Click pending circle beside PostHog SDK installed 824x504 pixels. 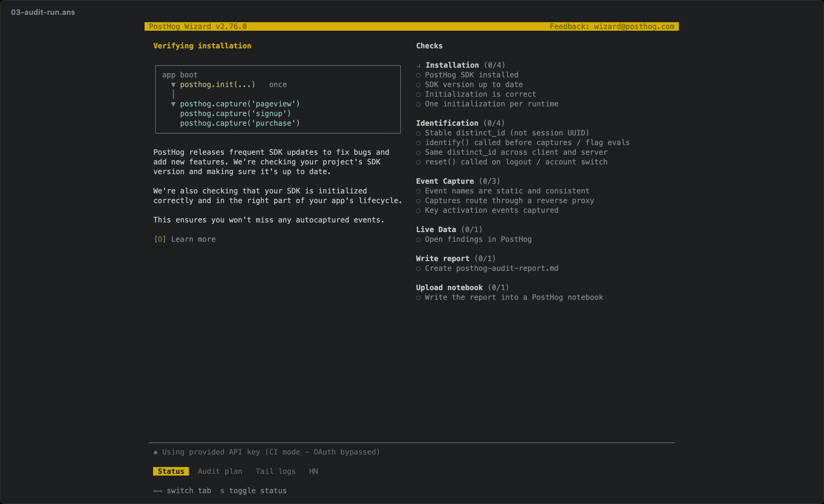pos(418,75)
